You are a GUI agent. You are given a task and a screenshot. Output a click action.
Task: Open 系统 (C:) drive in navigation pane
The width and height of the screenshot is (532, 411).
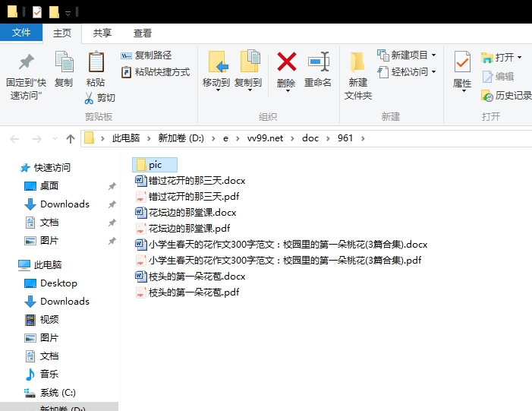coord(50,393)
